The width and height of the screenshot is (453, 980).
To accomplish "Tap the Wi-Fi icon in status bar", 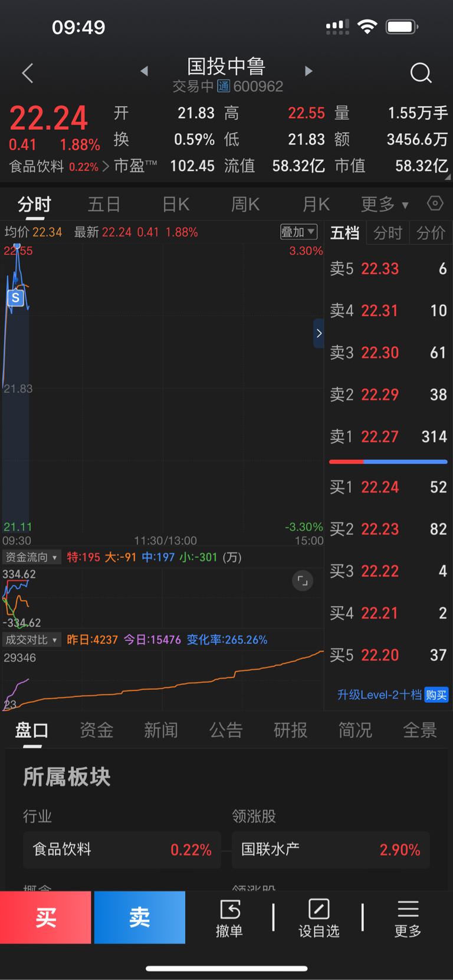I will point(367,27).
